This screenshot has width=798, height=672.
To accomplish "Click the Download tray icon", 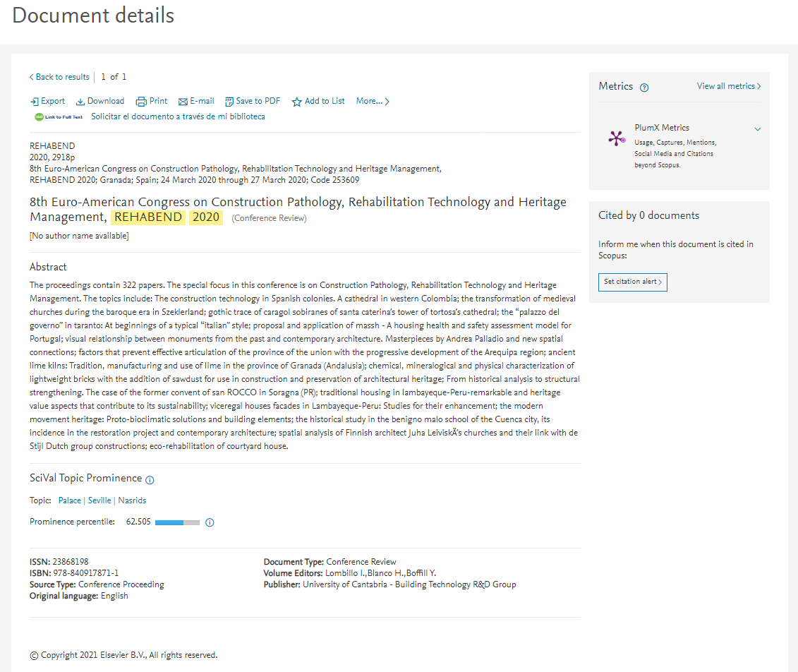I will (80, 102).
